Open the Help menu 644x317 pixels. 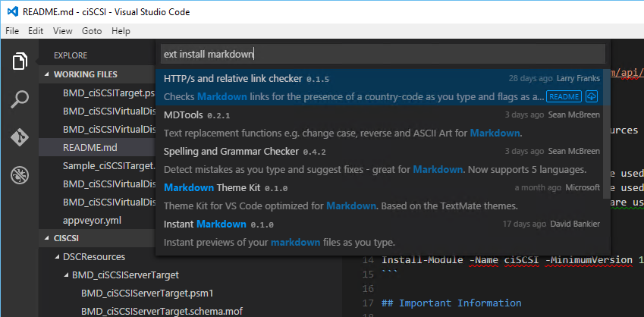click(121, 31)
